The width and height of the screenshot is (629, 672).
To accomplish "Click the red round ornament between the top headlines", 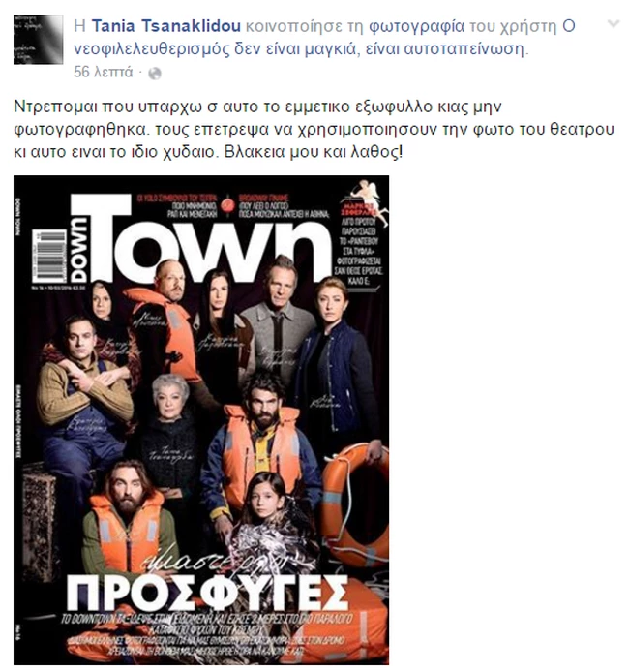I will tap(227, 205).
